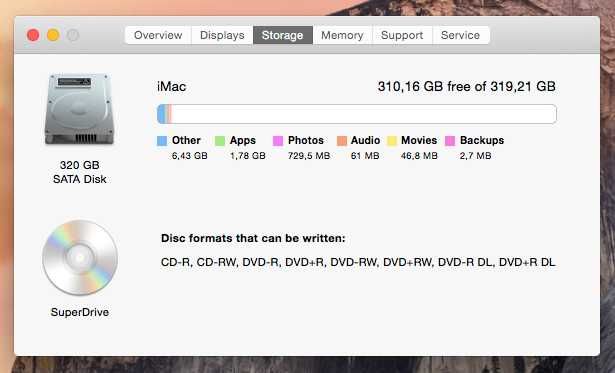Screen dimensions: 615x373
Task: Click the Apps category label
Action: 243,140
